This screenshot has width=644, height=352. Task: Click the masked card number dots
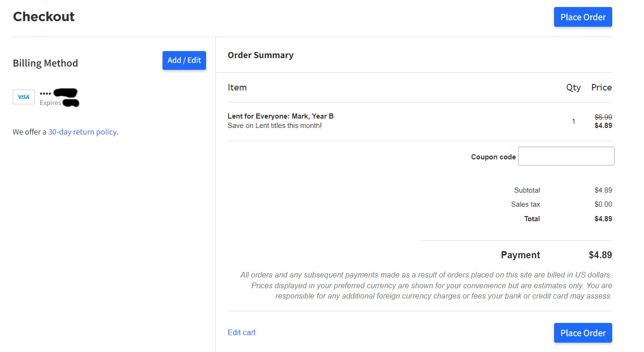pyautogui.click(x=45, y=94)
